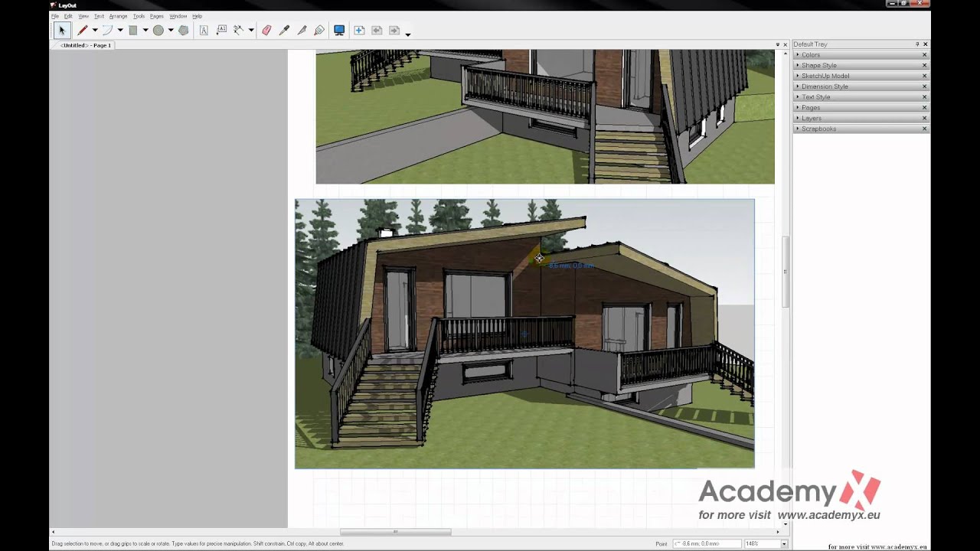The image size is (980, 551).
Task: Open the document tab list dropdown
Action: click(778, 45)
